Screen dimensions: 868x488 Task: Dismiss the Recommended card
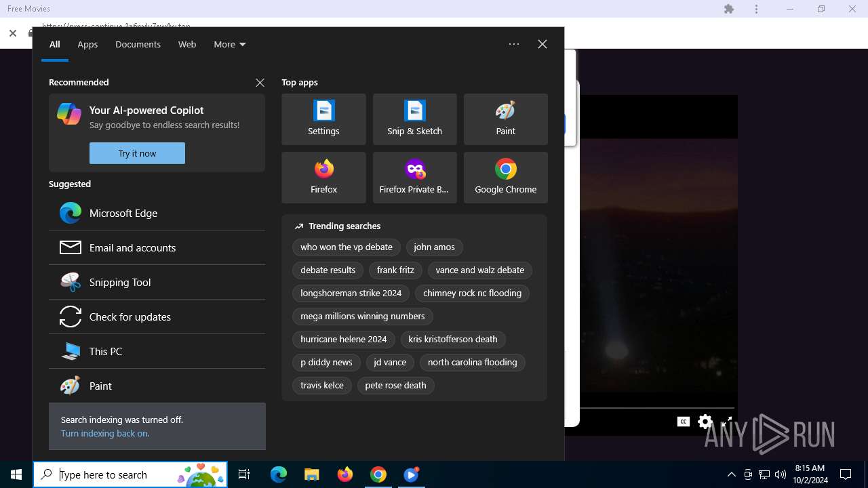(260, 83)
